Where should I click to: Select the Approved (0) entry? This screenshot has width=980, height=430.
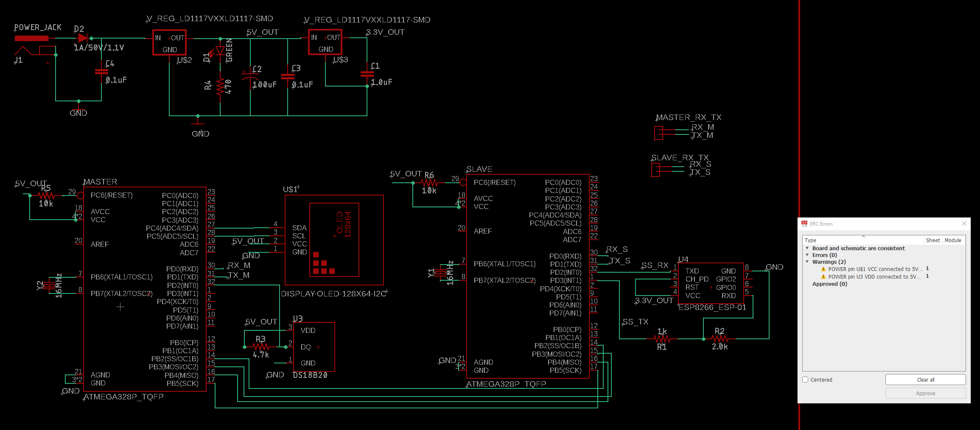(829, 284)
